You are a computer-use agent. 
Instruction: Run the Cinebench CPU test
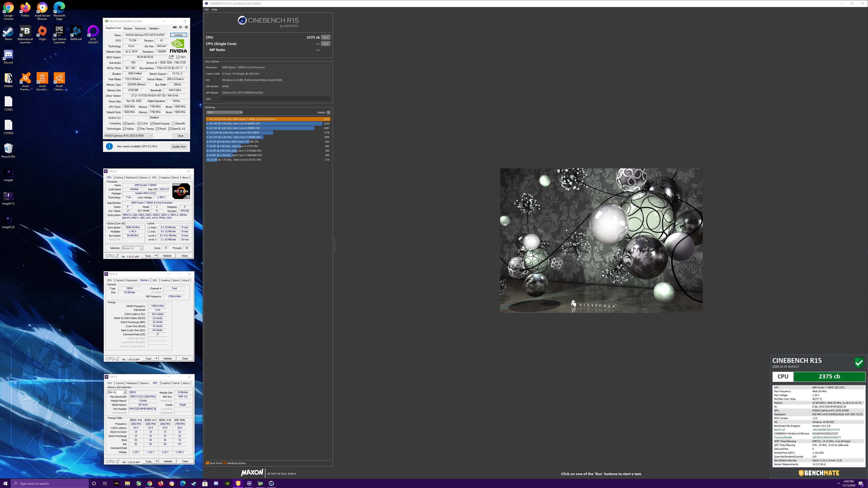[325, 37]
